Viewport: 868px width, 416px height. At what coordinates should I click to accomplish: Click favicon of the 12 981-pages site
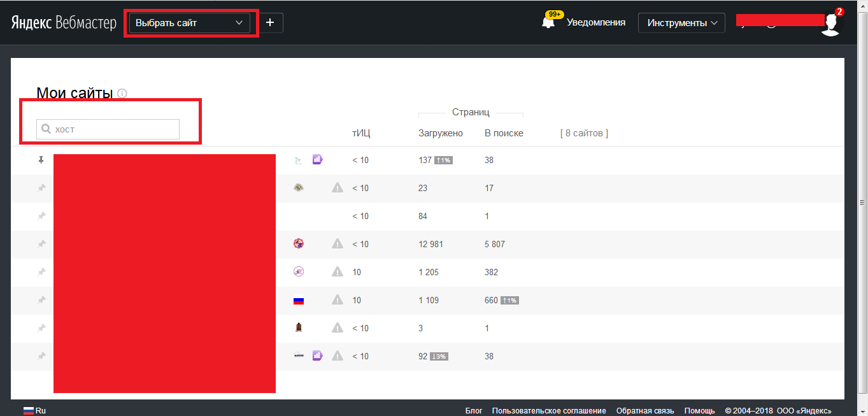[x=299, y=243]
